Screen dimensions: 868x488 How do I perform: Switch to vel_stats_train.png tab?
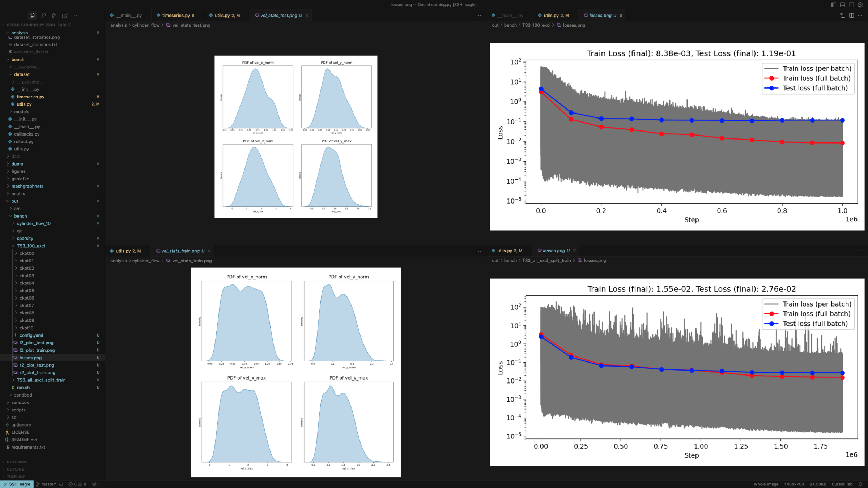pyautogui.click(x=180, y=251)
